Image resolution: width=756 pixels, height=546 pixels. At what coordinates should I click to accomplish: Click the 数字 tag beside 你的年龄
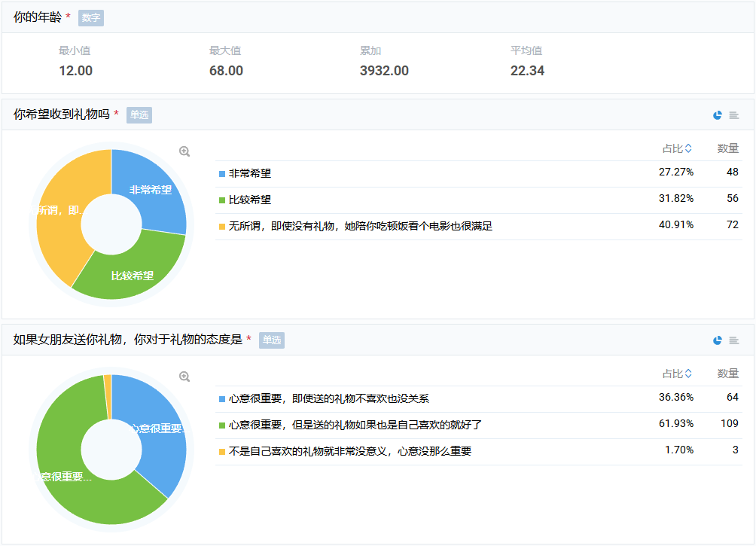[x=90, y=18]
